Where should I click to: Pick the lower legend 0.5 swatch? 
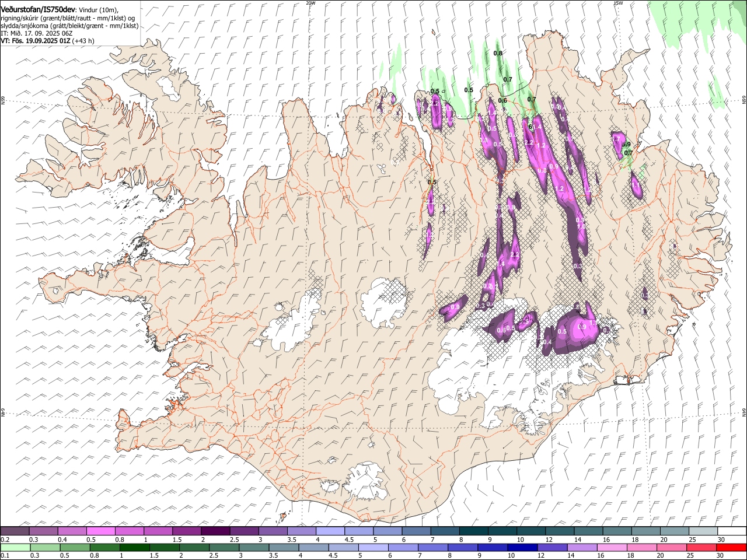tap(75, 547)
